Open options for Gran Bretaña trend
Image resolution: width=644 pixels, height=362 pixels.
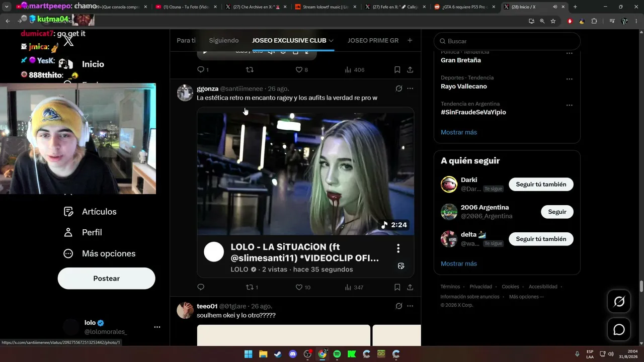pyautogui.click(x=570, y=53)
